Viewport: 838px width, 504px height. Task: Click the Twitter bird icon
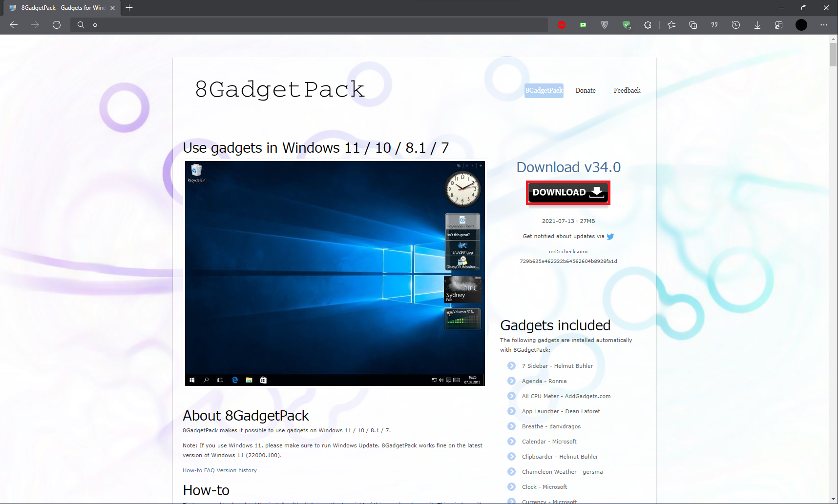610,236
